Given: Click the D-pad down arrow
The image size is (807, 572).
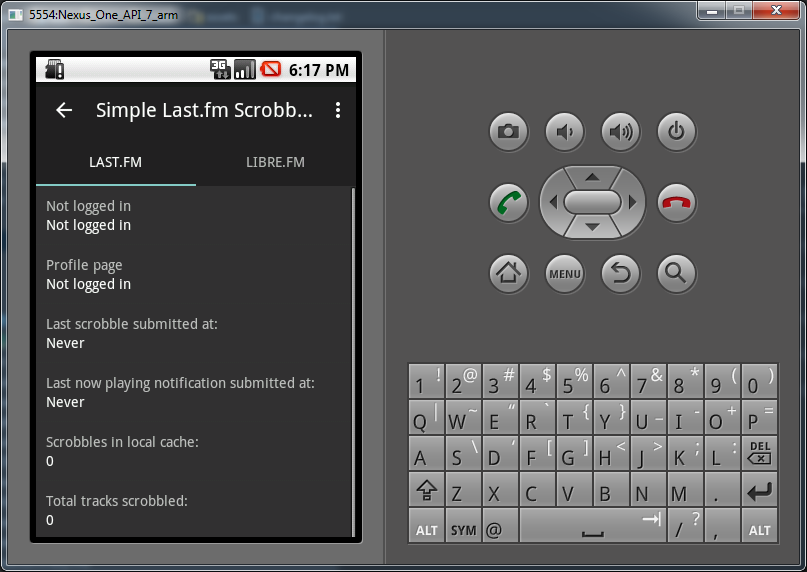Looking at the screenshot, I should pos(592,227).
